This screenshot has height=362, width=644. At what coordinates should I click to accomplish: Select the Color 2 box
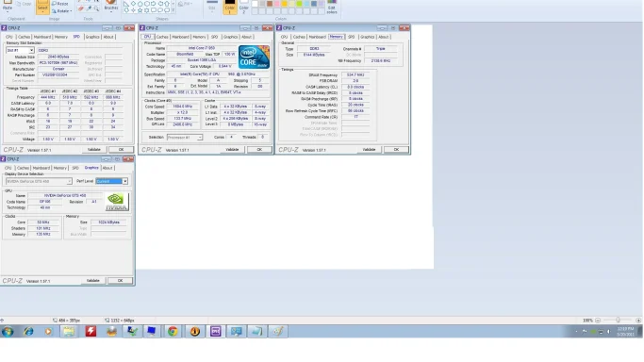(x=244, y=7)
